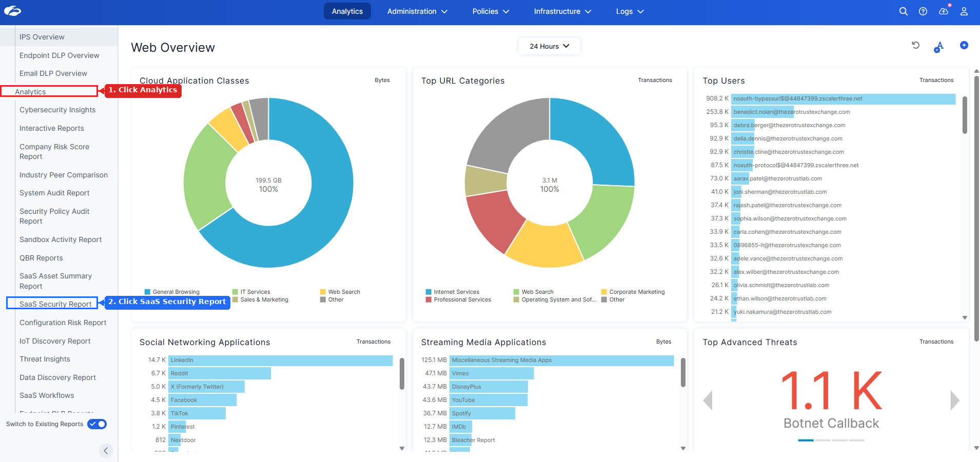
Task: Click the gray circular reset arrow icon
Action: [x=915, y=45]
